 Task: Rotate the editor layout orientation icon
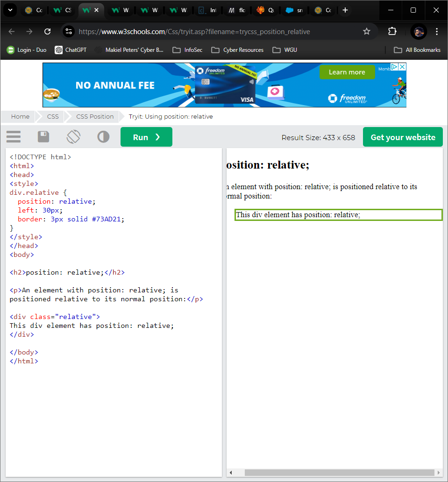tap(73, 137)
